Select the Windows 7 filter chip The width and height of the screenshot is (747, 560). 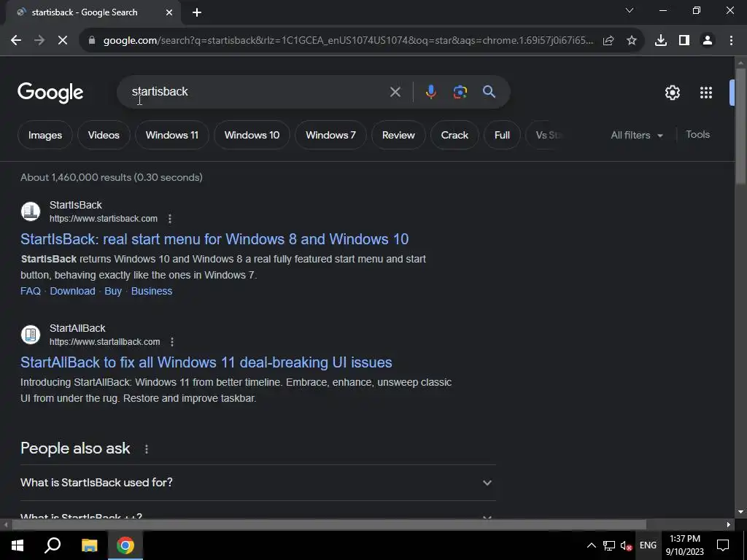[330, 135]
